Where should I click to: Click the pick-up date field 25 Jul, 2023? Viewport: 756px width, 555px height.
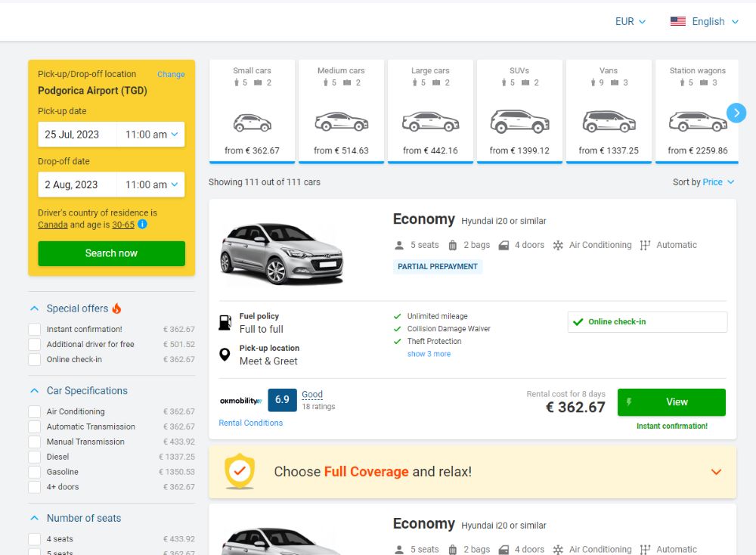click(77, 135)
